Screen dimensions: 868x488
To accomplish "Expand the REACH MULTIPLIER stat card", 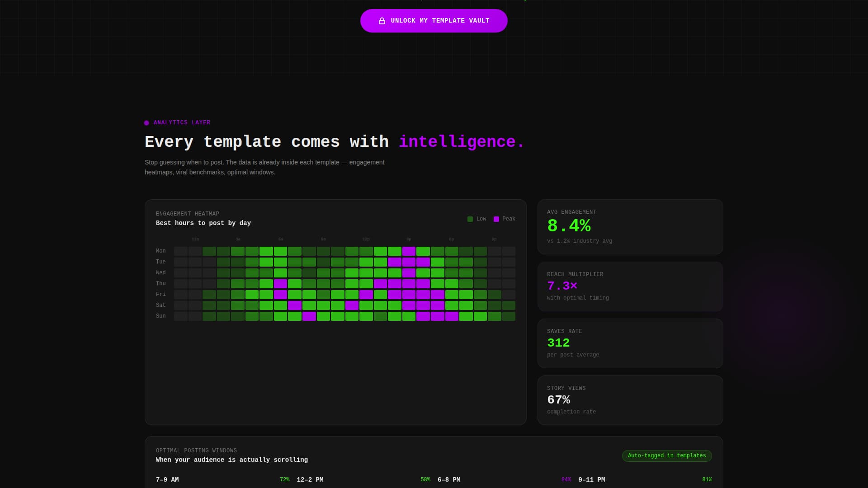I will pos(630,286).
